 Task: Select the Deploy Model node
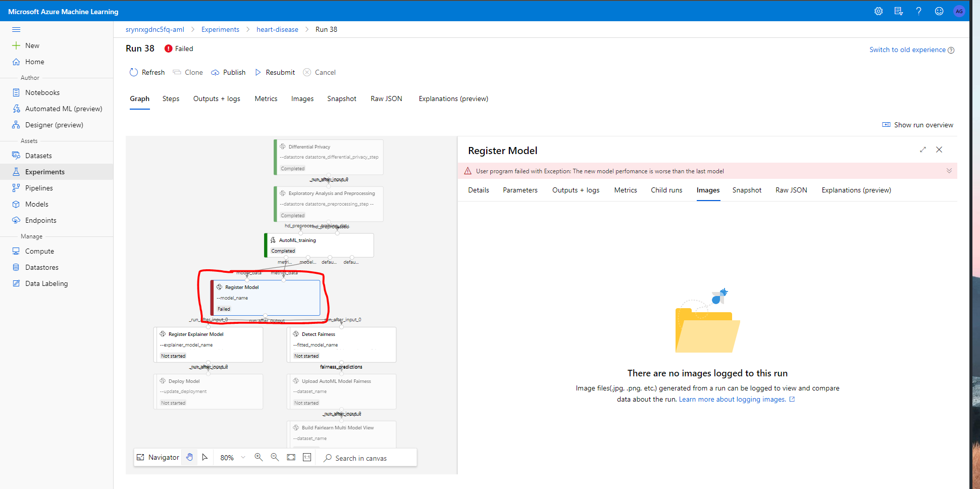[208, 392]
